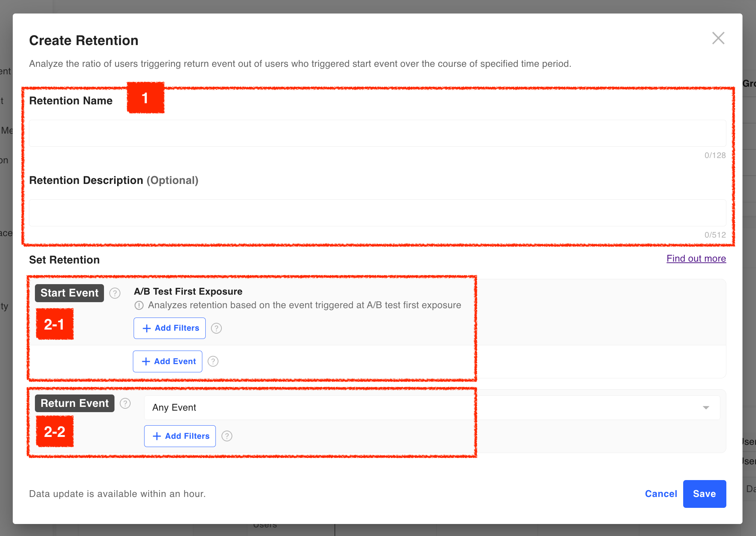Click help icon next to Return Event
The width and height of the screenshot is (756, 536).
[125, 404]
